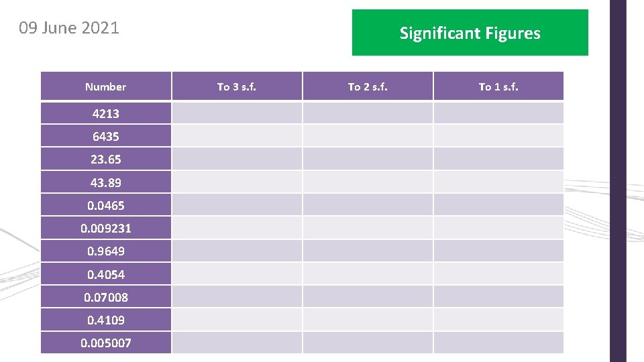Select the 0.07008 number cell
This screenshot has height=362, width=644.
pos(105,297)
